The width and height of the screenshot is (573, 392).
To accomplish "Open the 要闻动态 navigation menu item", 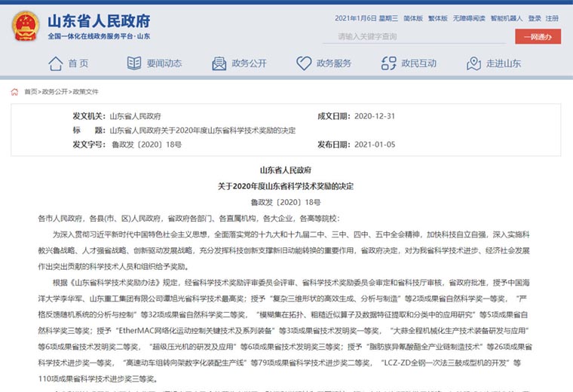I will point(164,63).
